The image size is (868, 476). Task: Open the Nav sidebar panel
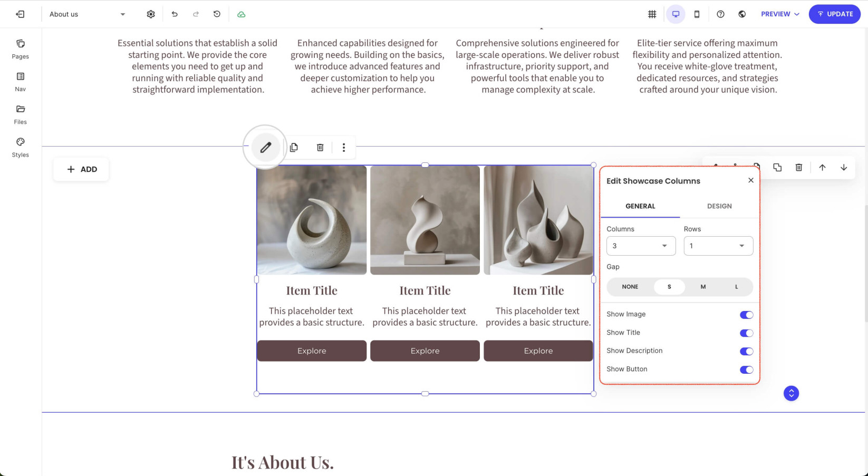tap(21, 82)
